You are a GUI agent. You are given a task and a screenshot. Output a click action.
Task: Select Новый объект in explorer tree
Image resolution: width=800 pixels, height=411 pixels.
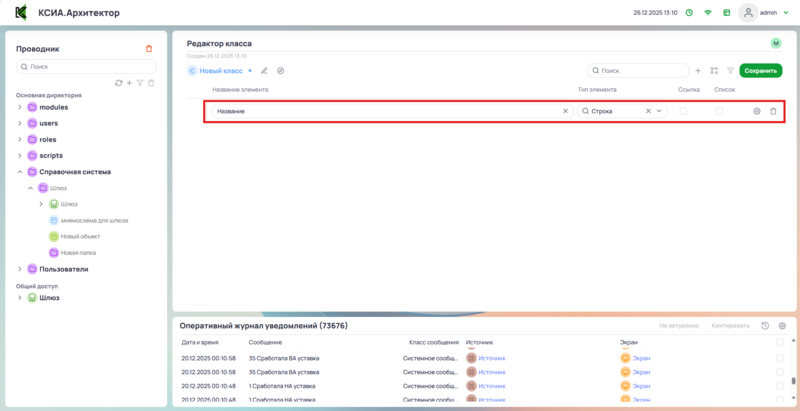tap(82, 236)
